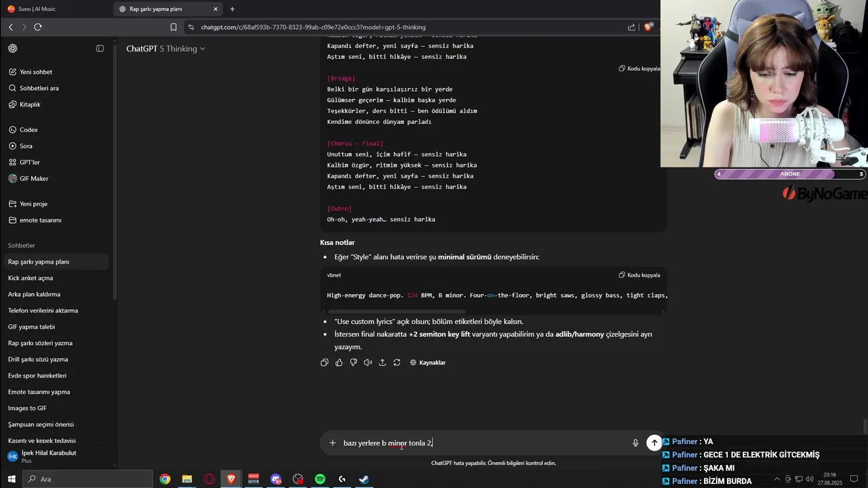Image resolution: width=868 pixels, height=488 pixels.
Task: Play response aloud with speaker icon
Action: click(x=368, y=363)
